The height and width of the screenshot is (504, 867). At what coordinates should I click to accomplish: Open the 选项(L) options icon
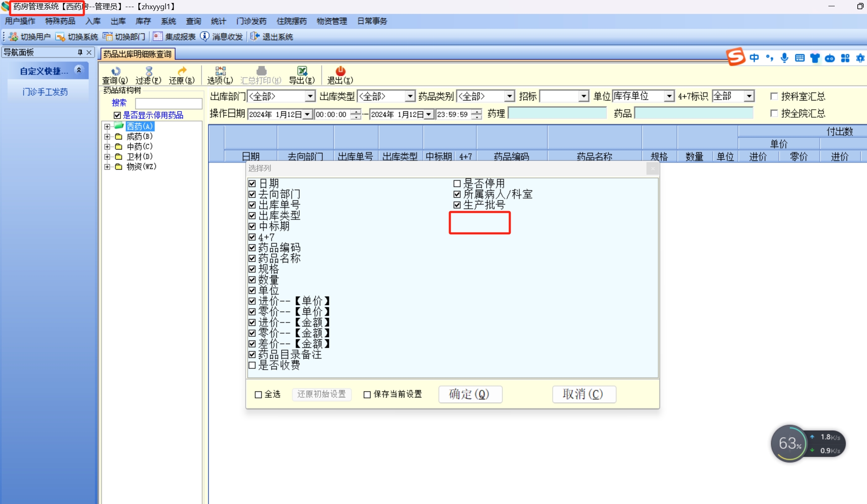pos(220,71)
